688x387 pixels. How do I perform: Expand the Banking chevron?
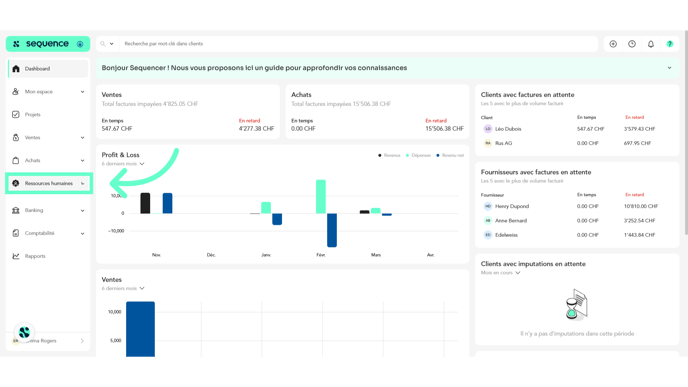pos(82,211)
